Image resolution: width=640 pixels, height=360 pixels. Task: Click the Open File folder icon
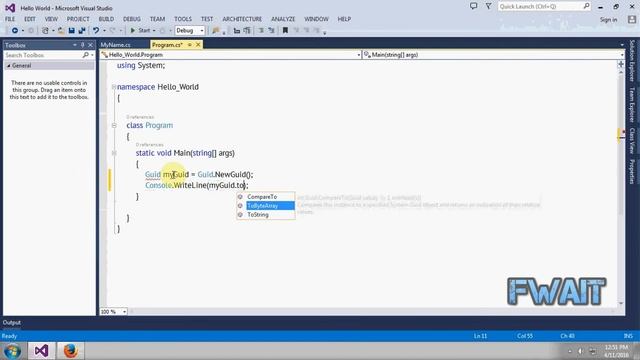click(x=61, y=31)
